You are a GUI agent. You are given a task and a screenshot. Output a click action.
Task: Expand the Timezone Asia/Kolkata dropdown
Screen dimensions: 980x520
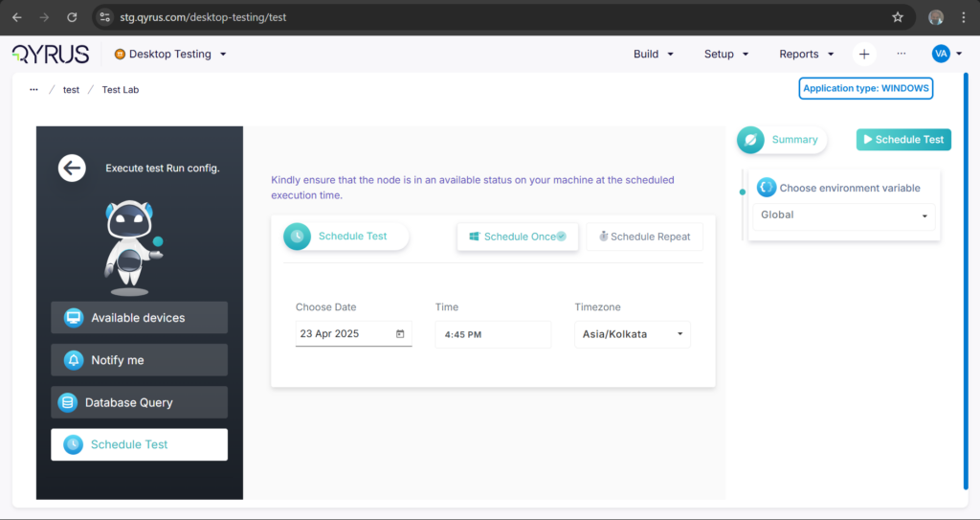pyautogui.click(x=633, y=334)
